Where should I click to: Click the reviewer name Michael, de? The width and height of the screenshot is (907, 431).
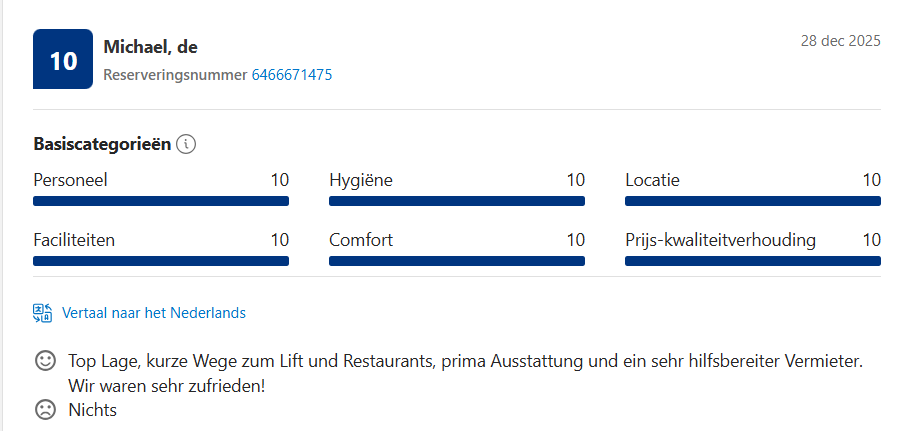click(150, 47)
